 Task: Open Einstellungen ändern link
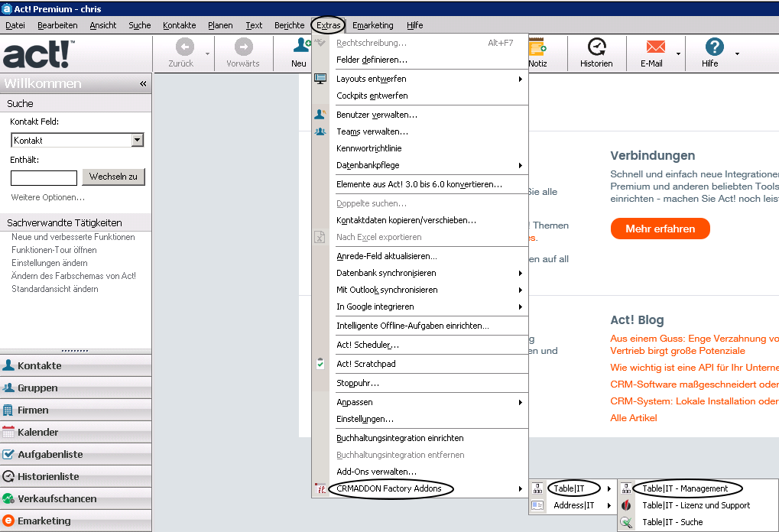(50, 263)
